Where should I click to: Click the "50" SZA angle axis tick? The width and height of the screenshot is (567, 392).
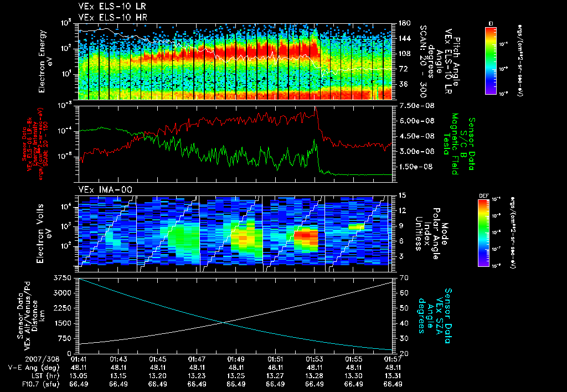(403, 308)
